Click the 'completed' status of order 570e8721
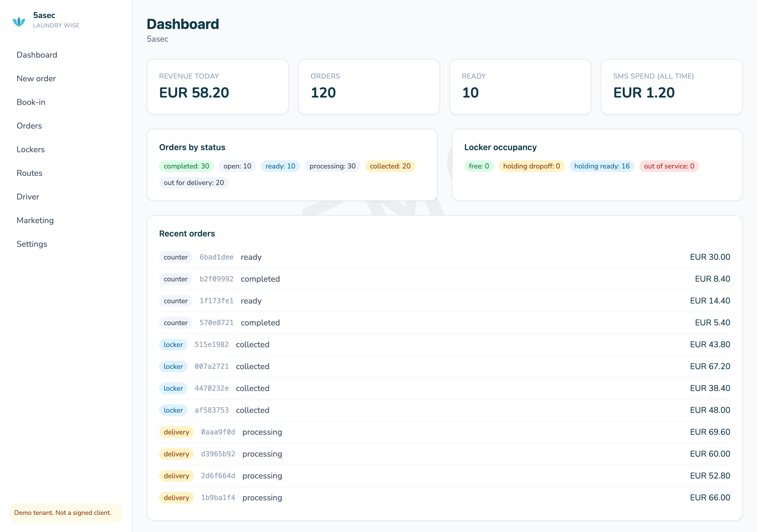 (260, 323)
